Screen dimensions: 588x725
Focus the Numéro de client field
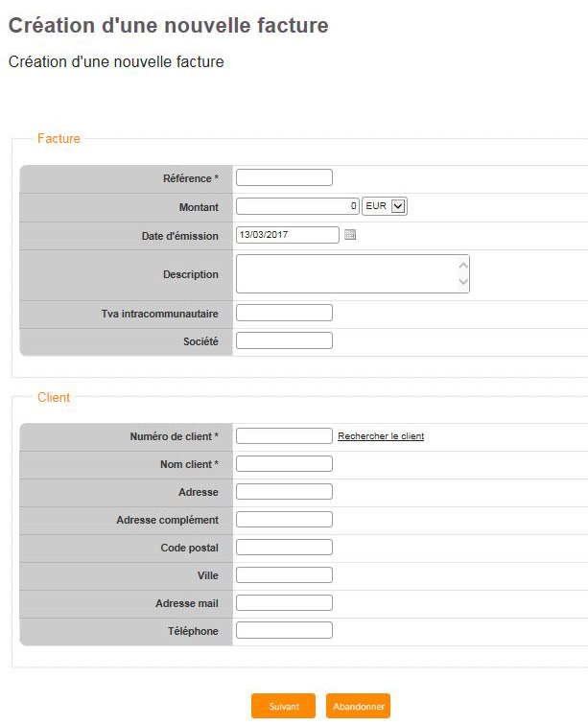(284, 436)
